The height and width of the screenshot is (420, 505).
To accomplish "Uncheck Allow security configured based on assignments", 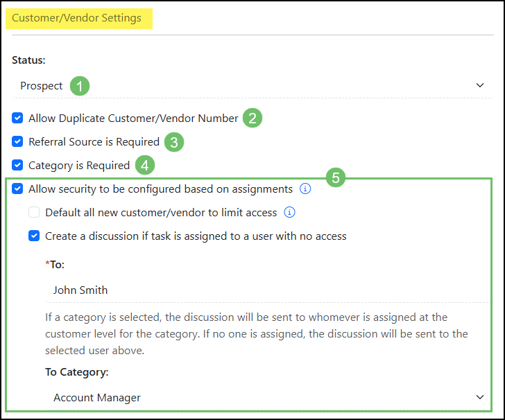I will [x=17, y=189].
